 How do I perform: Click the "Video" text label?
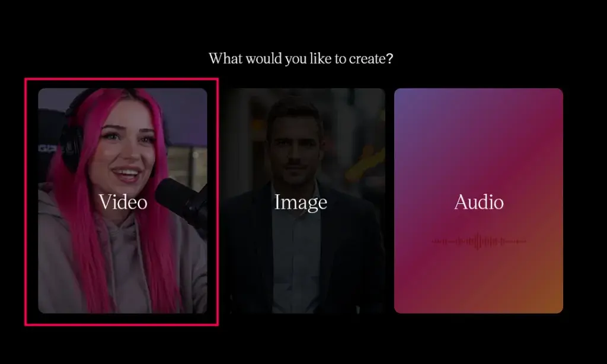click(x=123, y=202)
